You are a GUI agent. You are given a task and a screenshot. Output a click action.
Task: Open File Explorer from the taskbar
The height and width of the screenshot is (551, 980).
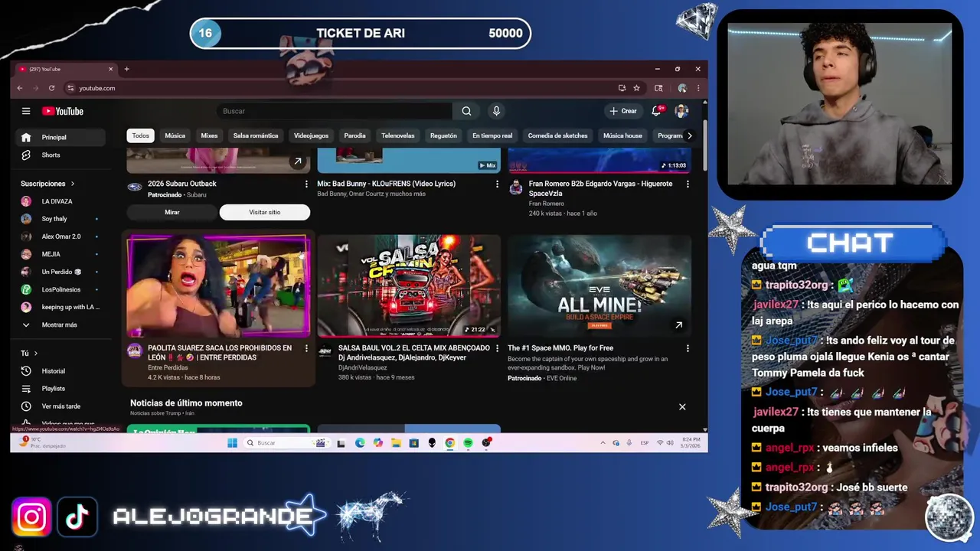pyautogui.click(x=396, y=443)
